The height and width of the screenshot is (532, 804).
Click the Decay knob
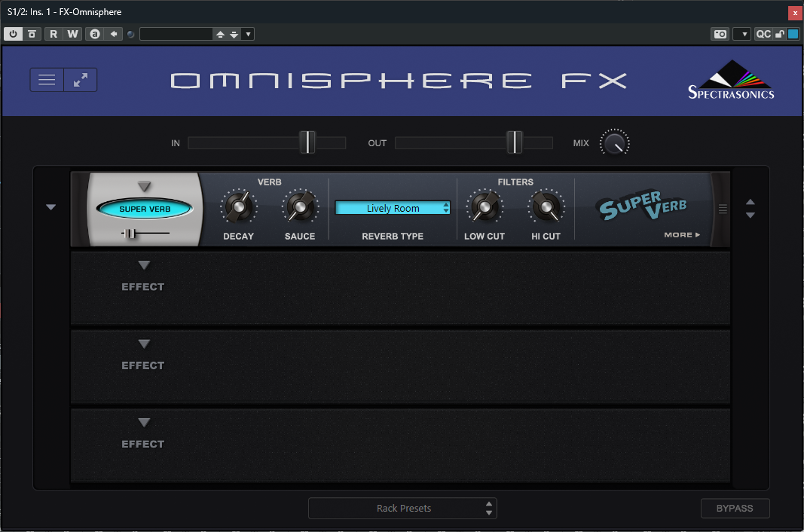coord(238,206)
